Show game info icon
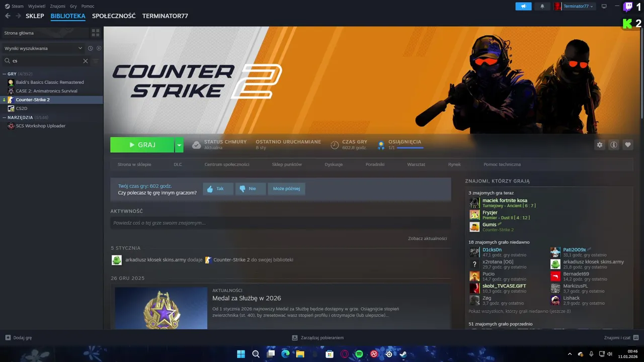The height and width of the screenshot is (362, 644). (614, 145)
